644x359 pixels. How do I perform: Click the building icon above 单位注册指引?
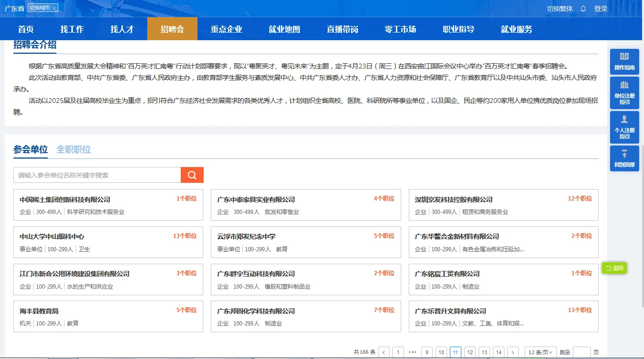(x=624, y=86)
